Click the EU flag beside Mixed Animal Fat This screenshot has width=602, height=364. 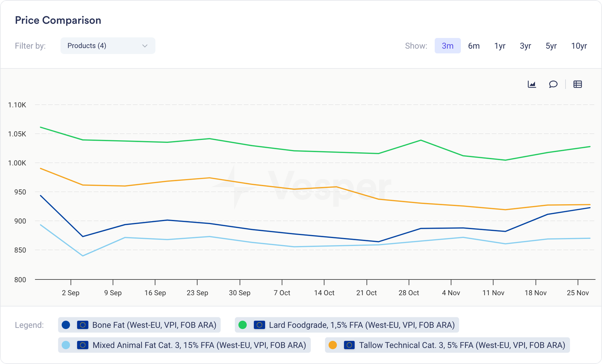click(x=82, y=345)
